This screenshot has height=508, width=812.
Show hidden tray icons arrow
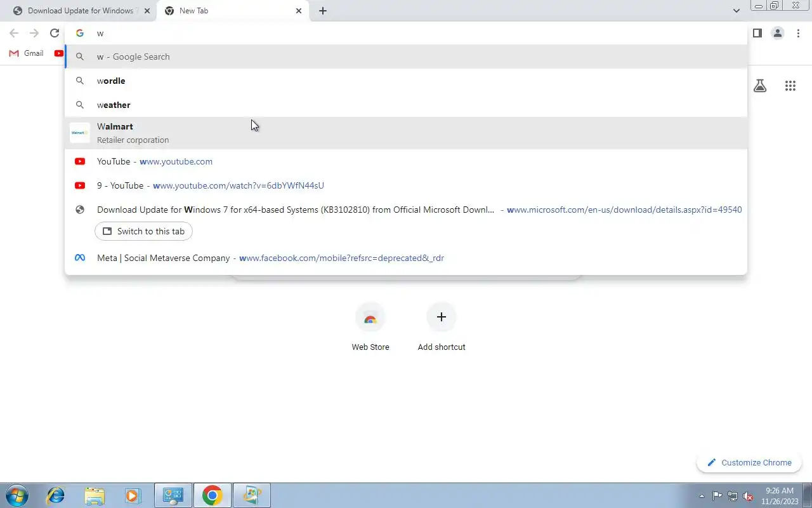(702, 496)
